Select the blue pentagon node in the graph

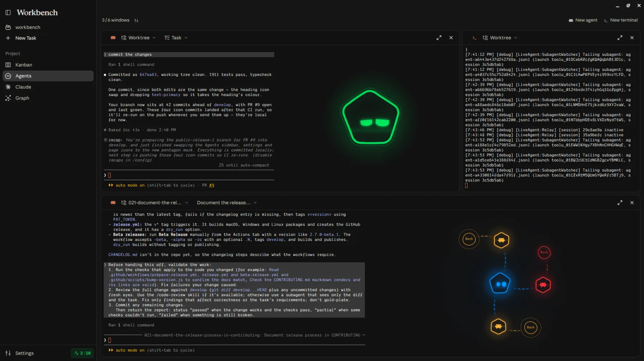[500, 283]
